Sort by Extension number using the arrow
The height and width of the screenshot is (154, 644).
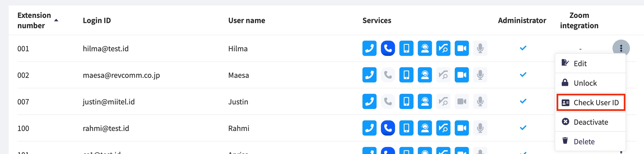click(56, 20)
